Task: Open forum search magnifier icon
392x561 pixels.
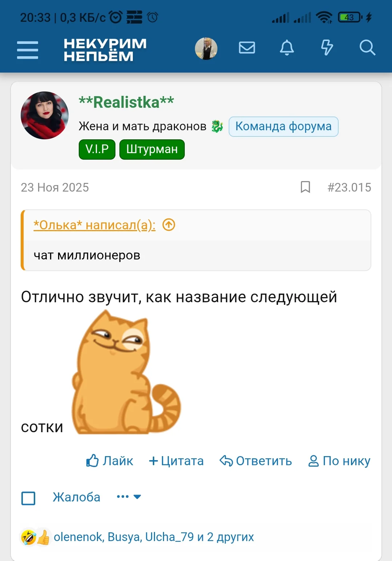Action: [x=367, y=48]
